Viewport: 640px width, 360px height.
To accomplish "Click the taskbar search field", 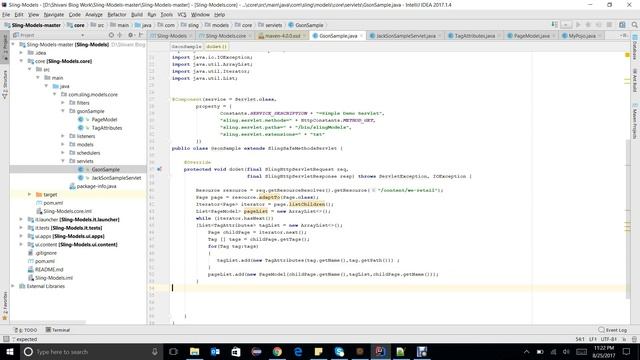I will point(91,351).
